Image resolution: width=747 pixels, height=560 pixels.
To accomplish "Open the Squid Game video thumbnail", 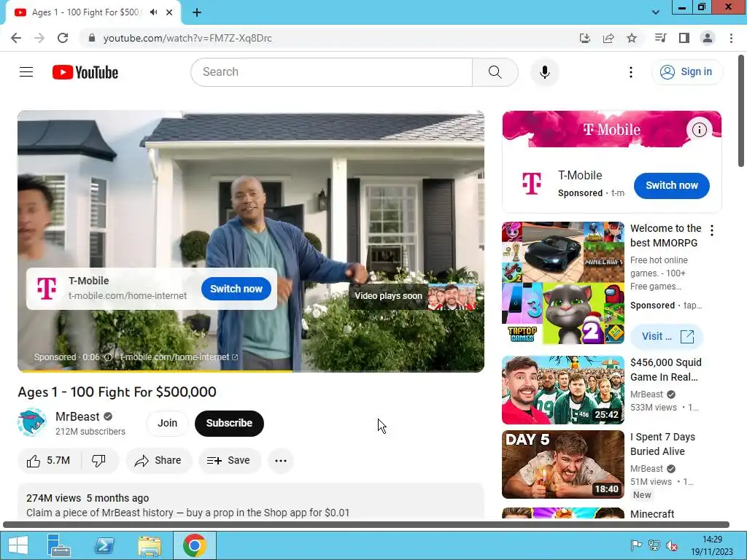I will [x=563, y=390].
